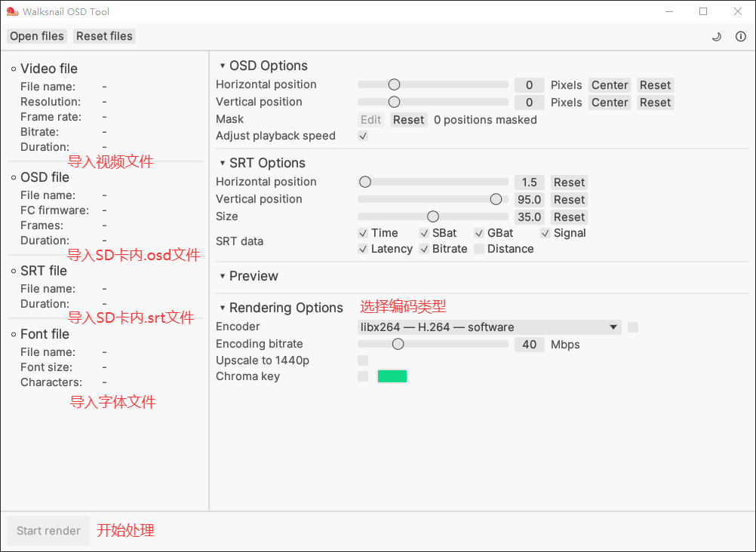Image resolution: width=756 pixels, height=552 pixels.
Task: Toggle dark mode moon icon
Action: tap(717, 36)
